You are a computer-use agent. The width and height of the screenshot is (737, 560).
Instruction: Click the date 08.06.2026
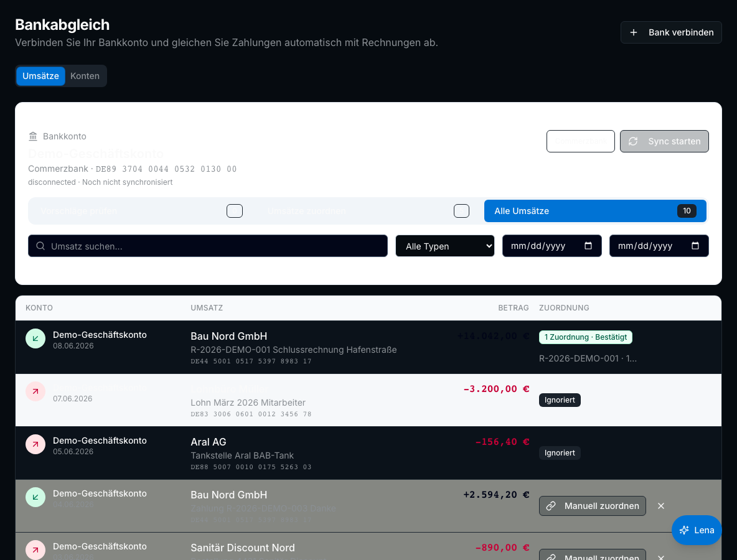tap(73, 346)
